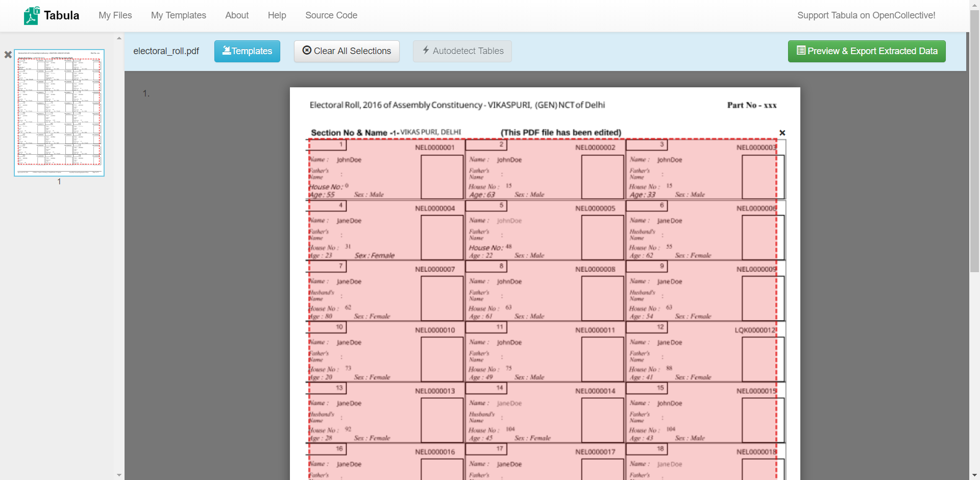Close the red table selection box
This screenshot has height=480, width=980.
[782, 133]
